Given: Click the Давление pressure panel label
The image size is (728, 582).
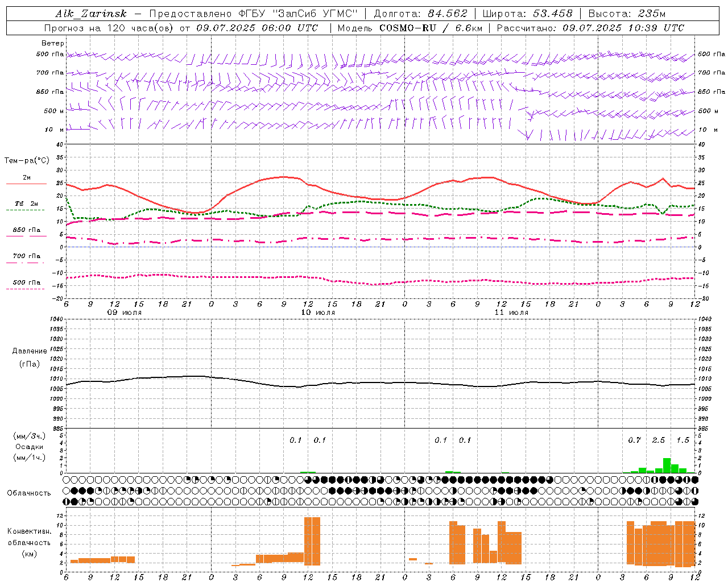Looking at the screenshot, I should pyautogui.click(x=30, y=351).
